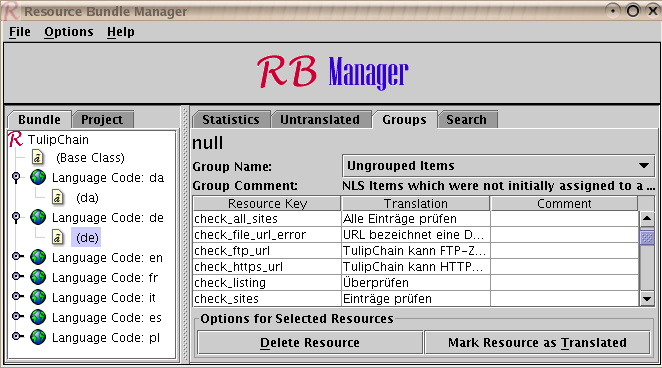The width and height of the screenshot is (662, 368).
Task: Select the TulipChain tree root
Action: (x=58, y=139)
